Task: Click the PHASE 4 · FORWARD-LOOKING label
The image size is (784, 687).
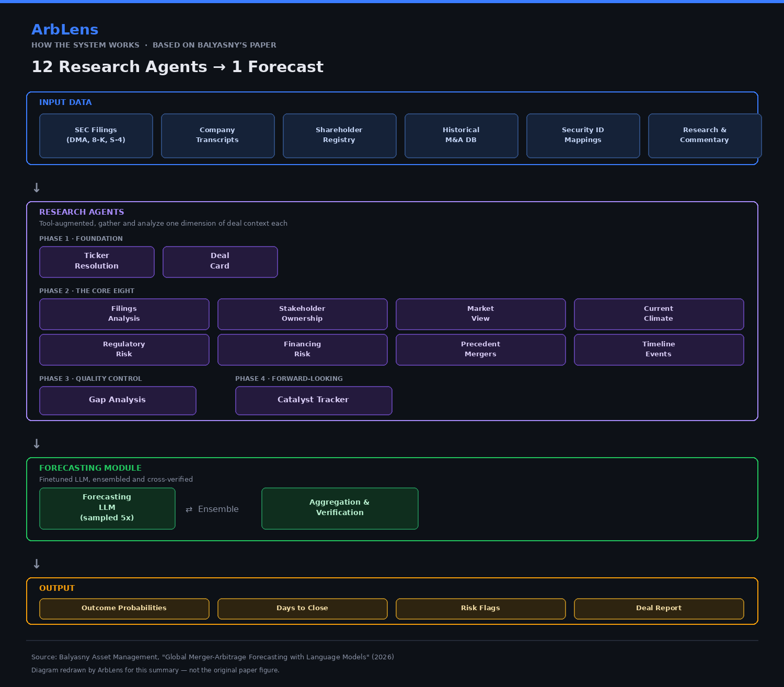Action: tap(289, 379)
